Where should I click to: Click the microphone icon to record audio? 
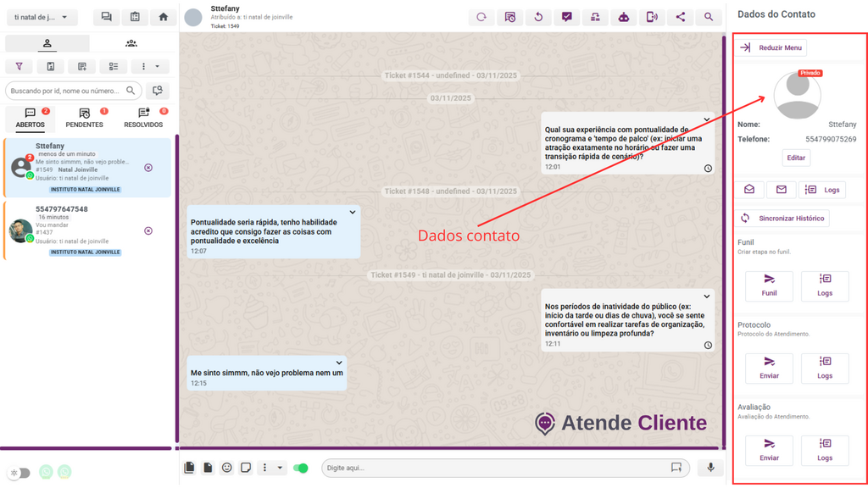tap(710, 468)
